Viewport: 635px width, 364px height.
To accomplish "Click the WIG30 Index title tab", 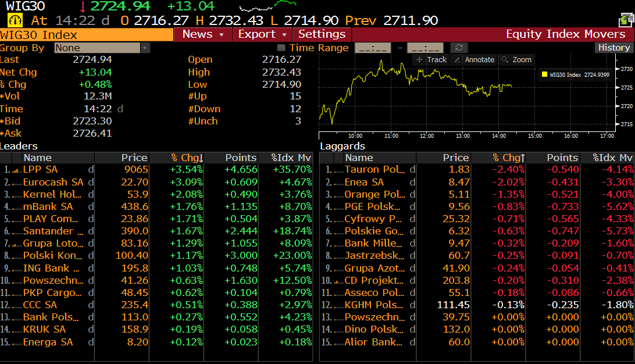I will tap(87, 35).
